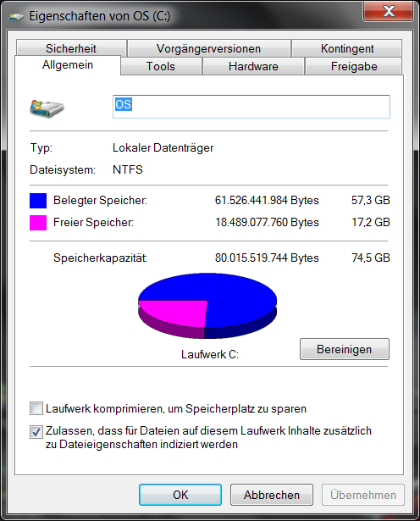420x521 pixels.
Task: Open the Freigabe tab
Action: pos(354,66)
